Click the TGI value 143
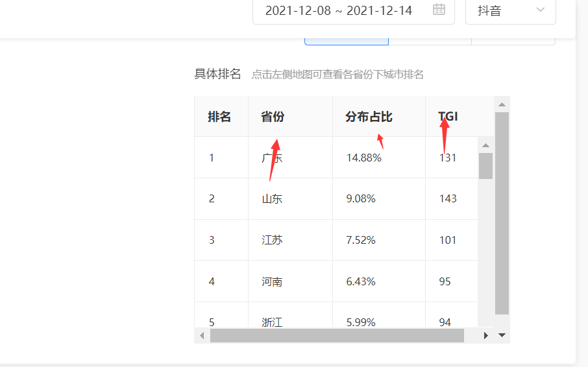Screen dimensions: 588x367 tap(448, 198)
